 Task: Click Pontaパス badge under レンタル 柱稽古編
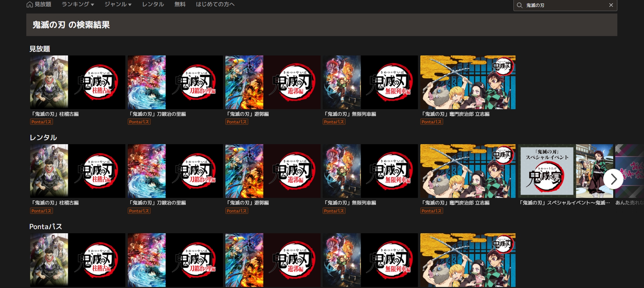tap(42, 211)
